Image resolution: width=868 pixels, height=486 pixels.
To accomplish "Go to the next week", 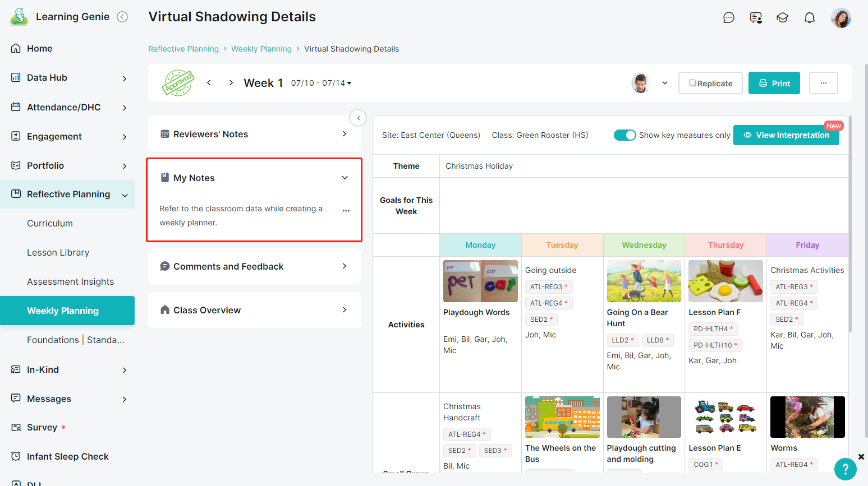I will pyautogui.click(x=231, y=83).
